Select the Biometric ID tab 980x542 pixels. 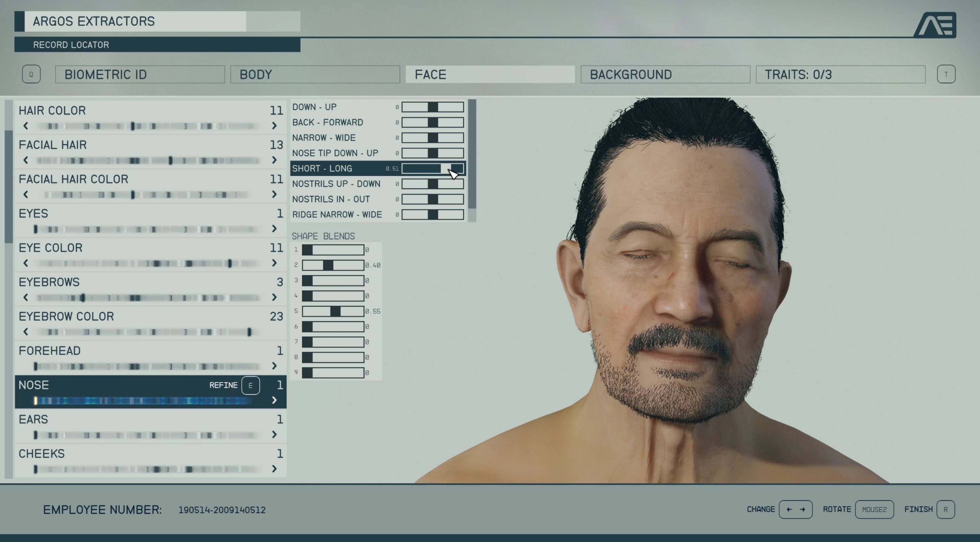point(140,75)
